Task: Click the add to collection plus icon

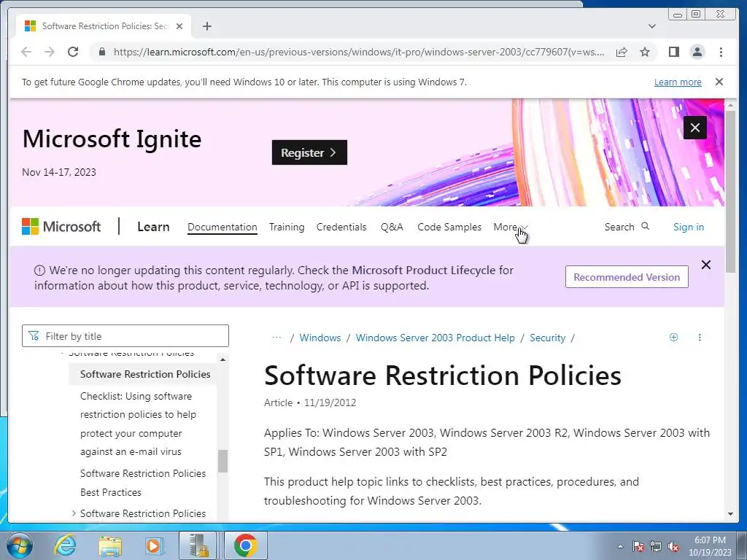Action: coord(673,337)
